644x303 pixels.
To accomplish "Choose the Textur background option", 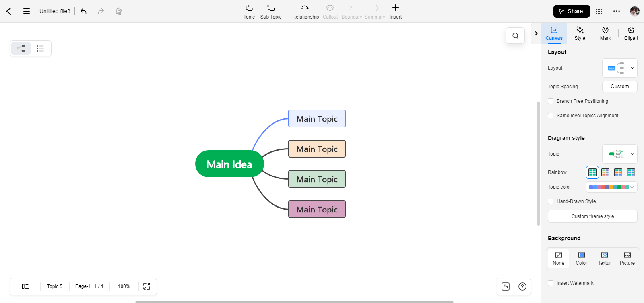I will [x=605, y=259].
